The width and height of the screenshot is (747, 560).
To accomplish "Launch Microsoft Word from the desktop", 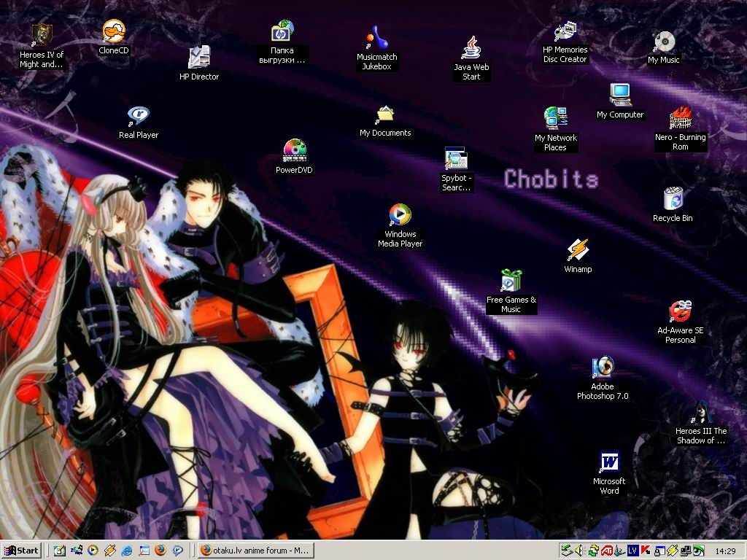I will coord(609,473).
